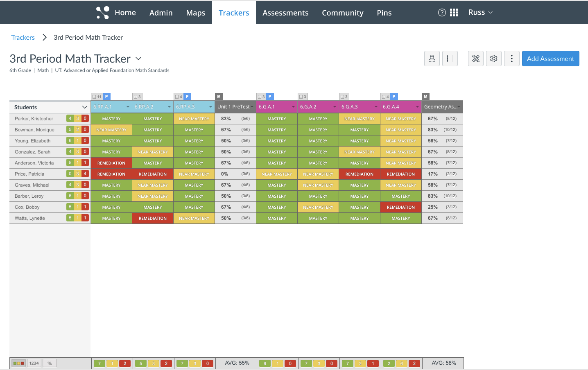The height and width of the screenshot is (370, 588).
Task: Open the student view person icon
Action: [432, 59]
